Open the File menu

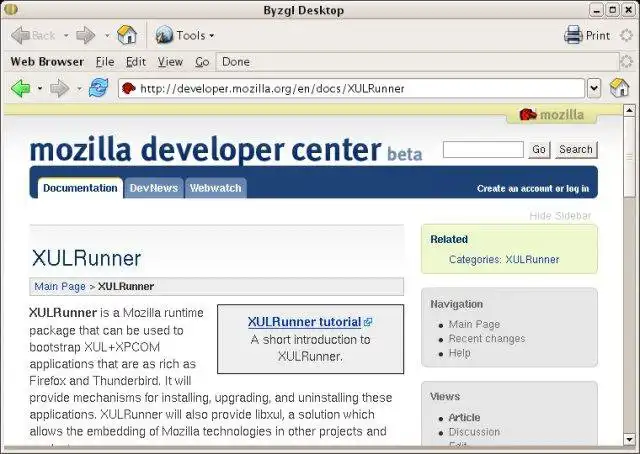click(105, 62)
